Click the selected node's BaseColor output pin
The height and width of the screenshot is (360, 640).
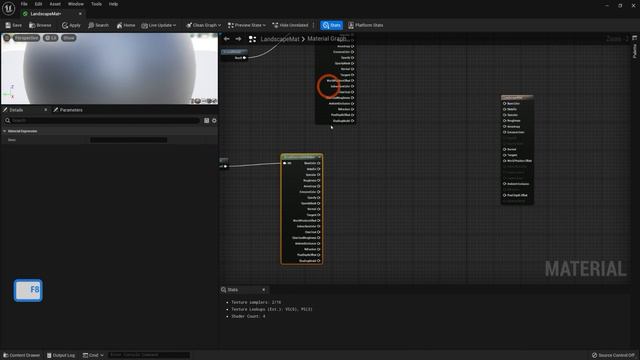coord(319,163)
